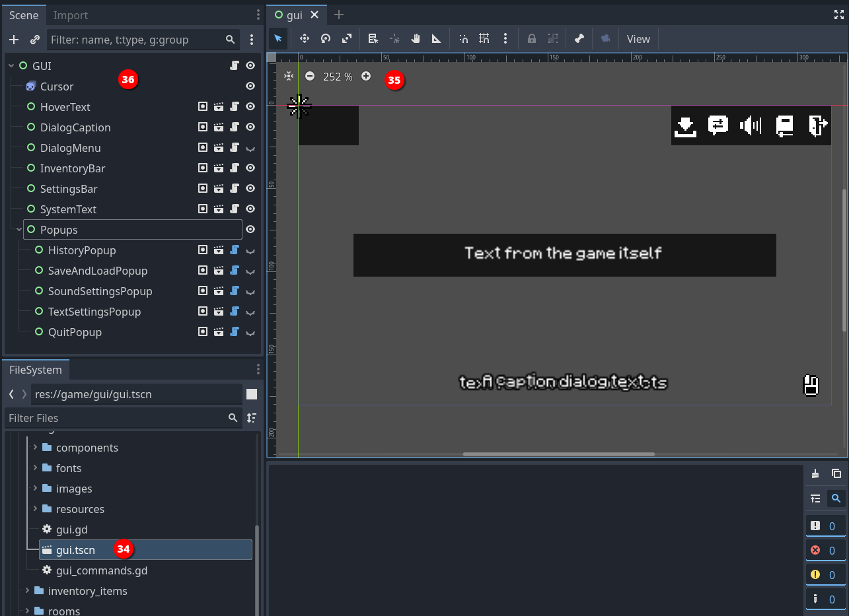This screenshot has height=616, width=849.
Task: Toggle FileSystem split mode button
Action: pos(252,394)
